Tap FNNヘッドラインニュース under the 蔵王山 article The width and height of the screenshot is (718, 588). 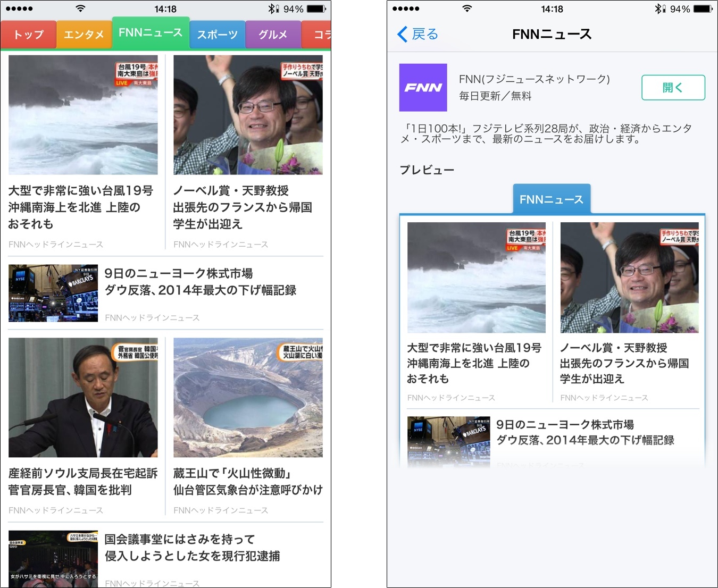[221, 510]
